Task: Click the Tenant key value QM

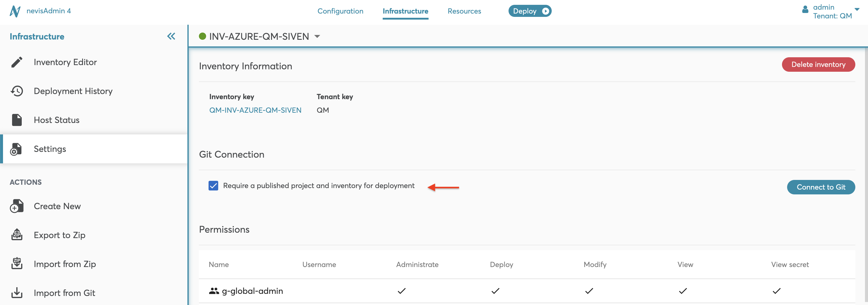Action: 322,110
